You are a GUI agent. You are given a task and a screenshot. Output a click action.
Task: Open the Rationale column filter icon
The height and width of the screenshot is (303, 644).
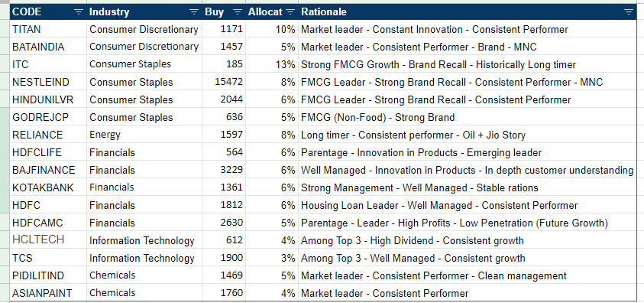click(x=629, y=12)
